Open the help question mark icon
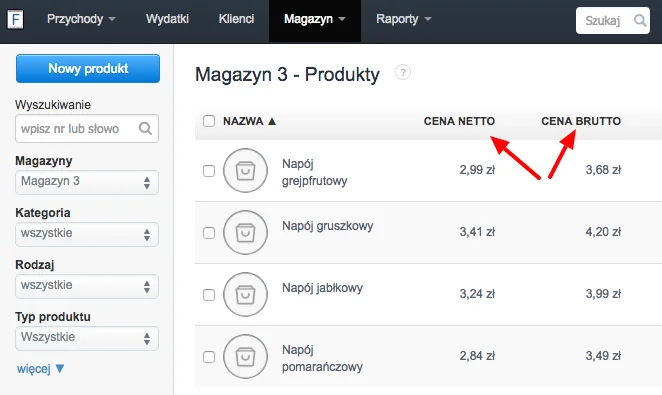The image size is (662, 395). (x=403, y=73)
